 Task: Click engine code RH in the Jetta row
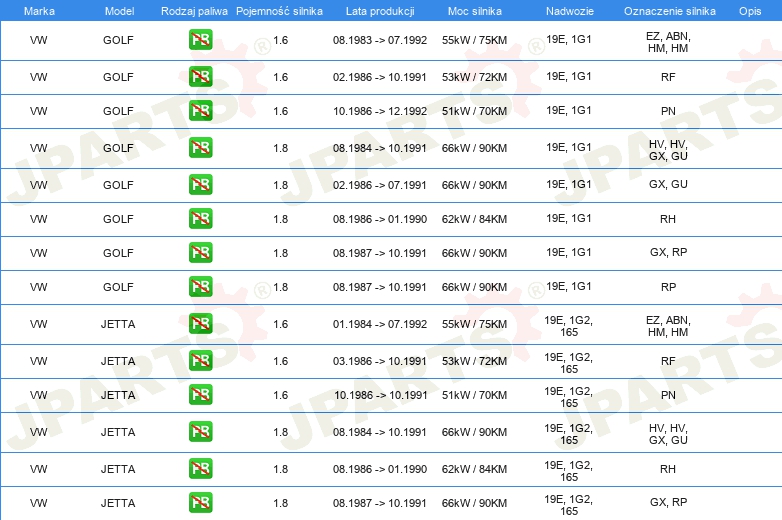(668, 469)
